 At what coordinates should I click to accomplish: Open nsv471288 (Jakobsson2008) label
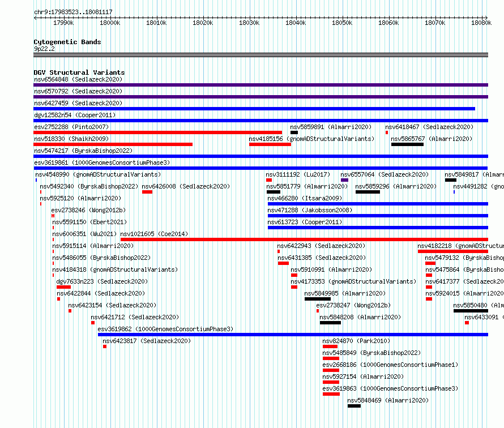click(x=310, y=210)
